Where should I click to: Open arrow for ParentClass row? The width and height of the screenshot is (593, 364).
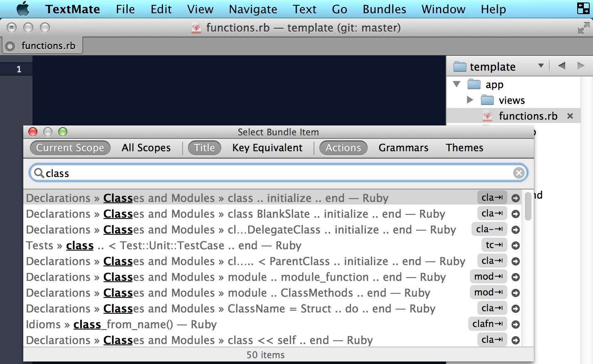point(516,261)
